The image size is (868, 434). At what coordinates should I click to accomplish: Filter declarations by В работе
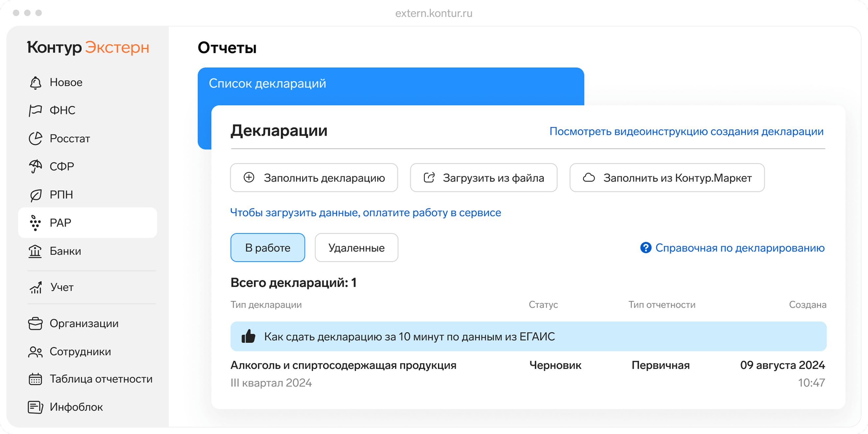(268, 248)
